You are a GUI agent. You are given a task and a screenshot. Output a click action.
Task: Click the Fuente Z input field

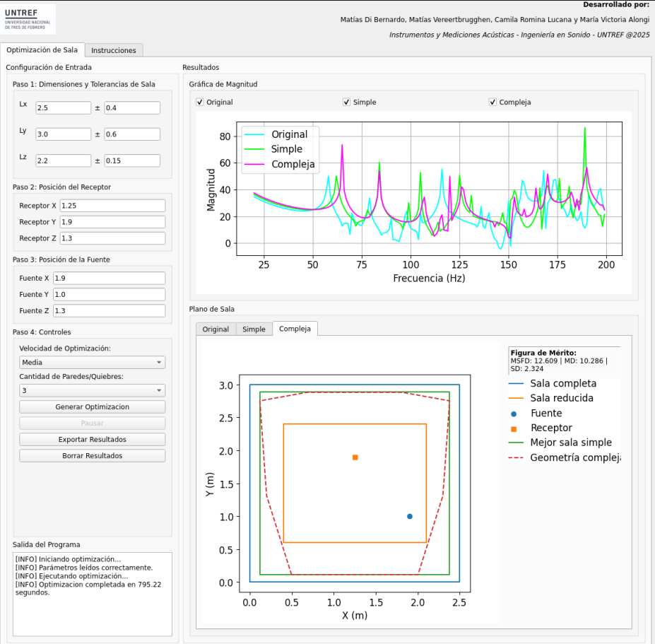coord(109,310)
